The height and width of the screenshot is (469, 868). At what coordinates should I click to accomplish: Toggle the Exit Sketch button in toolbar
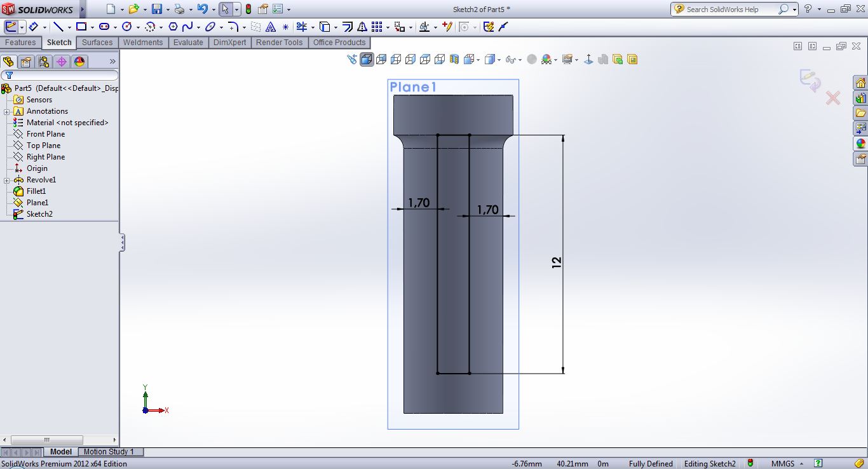[11, 27]
